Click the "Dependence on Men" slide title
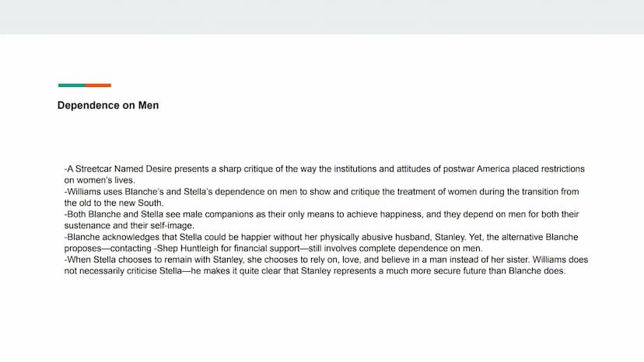The image size is (644, 362). tap(108, 106)
